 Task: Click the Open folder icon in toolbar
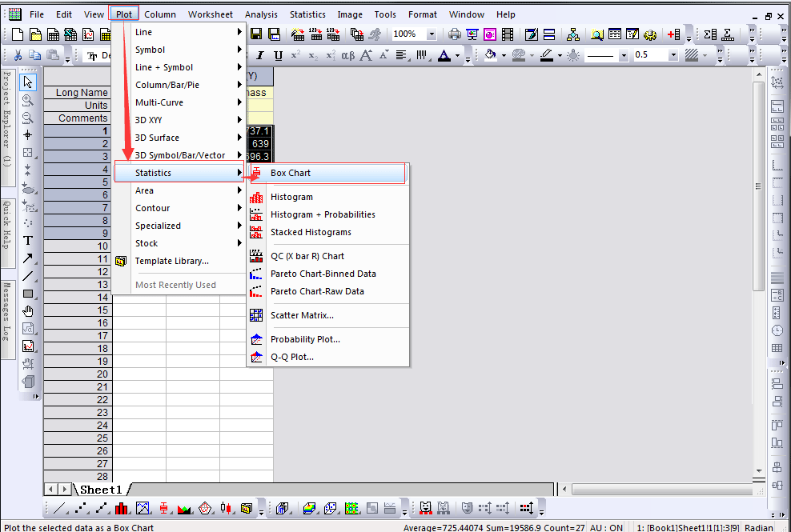point(36,34)
